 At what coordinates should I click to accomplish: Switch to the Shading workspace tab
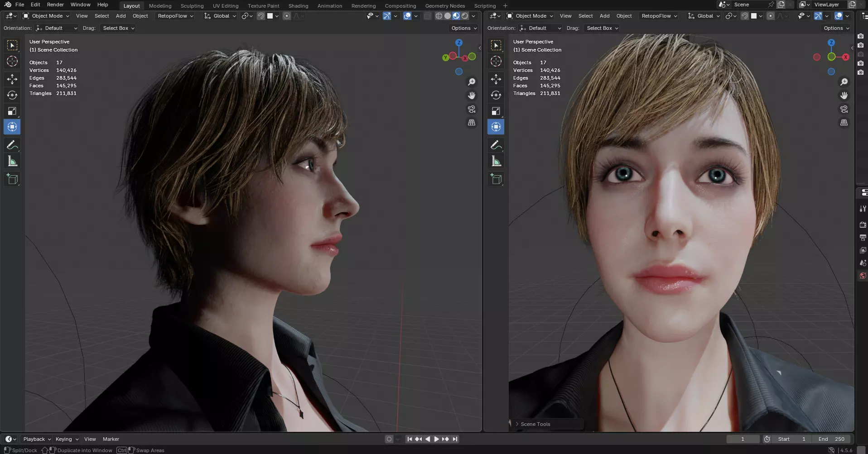pos(298,6)
